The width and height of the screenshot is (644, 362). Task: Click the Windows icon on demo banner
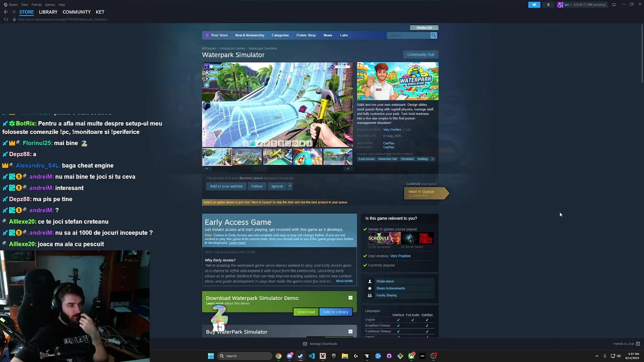[350, 298]
